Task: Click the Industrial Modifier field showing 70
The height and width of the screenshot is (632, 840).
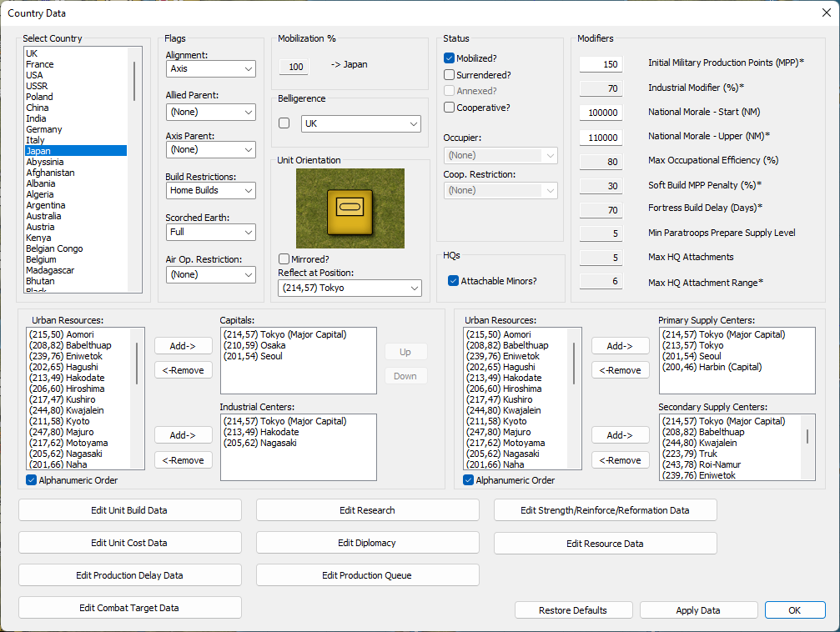Action: click(x=601, y=88)
